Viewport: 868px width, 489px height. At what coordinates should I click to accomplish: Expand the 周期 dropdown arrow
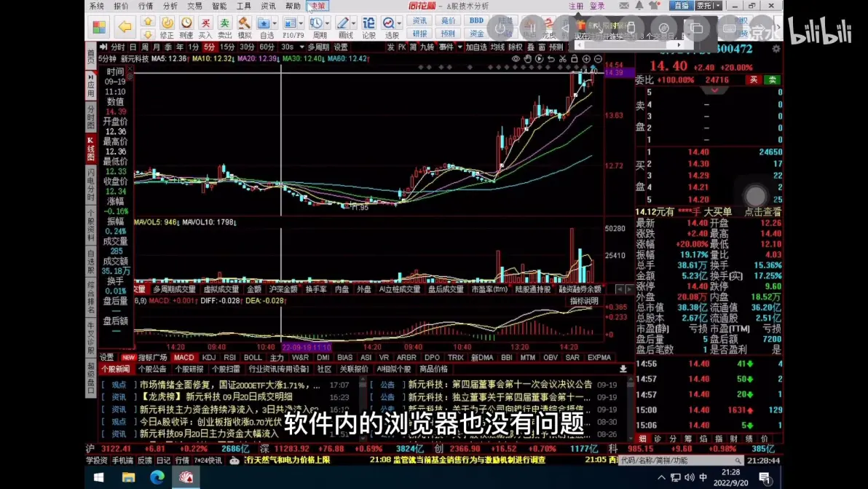327,23
